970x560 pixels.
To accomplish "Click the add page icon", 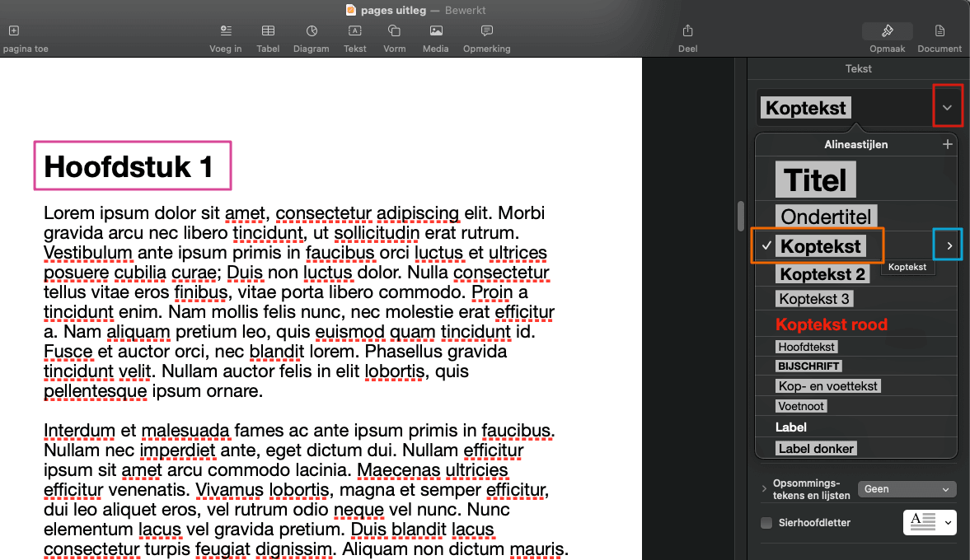I will pyautogui.click(x=14, y=30).
